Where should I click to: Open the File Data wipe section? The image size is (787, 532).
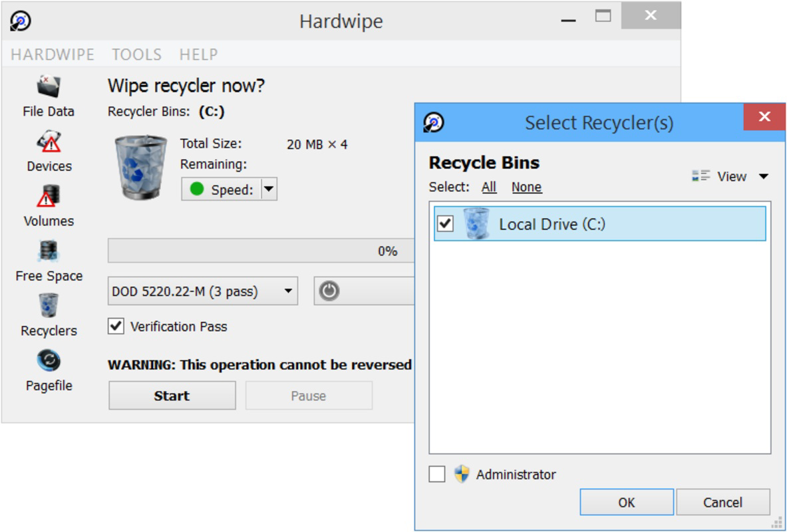(48, 97)
